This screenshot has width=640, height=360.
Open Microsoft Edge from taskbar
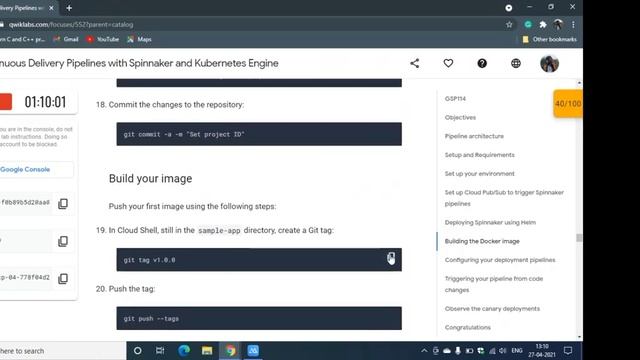click(x=184, y=351)
